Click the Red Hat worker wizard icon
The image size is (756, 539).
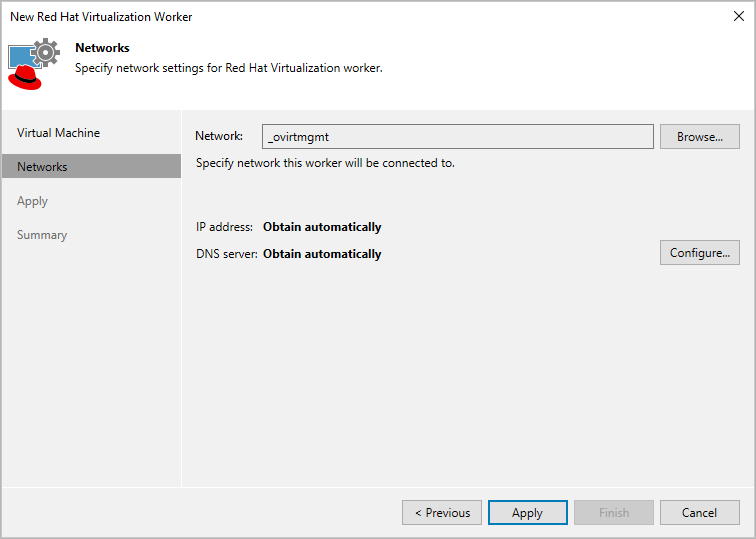pyautogui.click(x=34, y=64)
